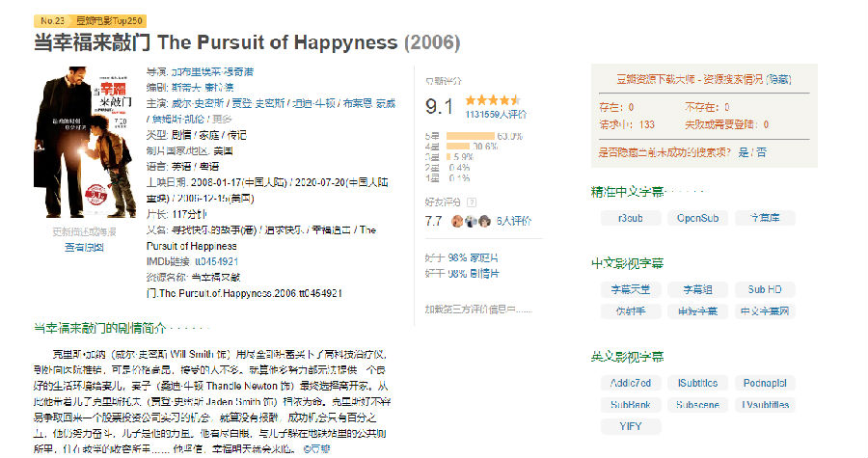Choose 是 to hide unsuccessful search items
Image resolution: width=868 pixels, height=458 pixels.
[x=744, y=152]
